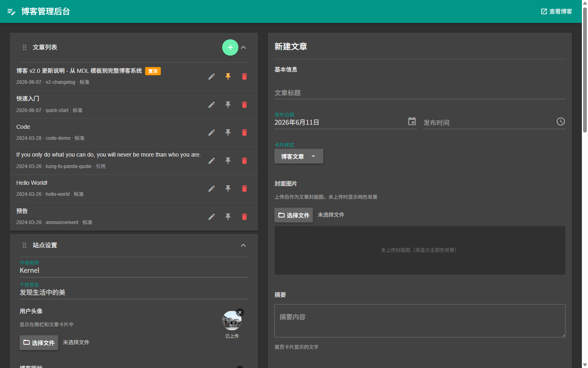This screenshot has height=368, width=588.
Task: Pin the kung-fu-panda-quote article
Action: tap(228, 161)
